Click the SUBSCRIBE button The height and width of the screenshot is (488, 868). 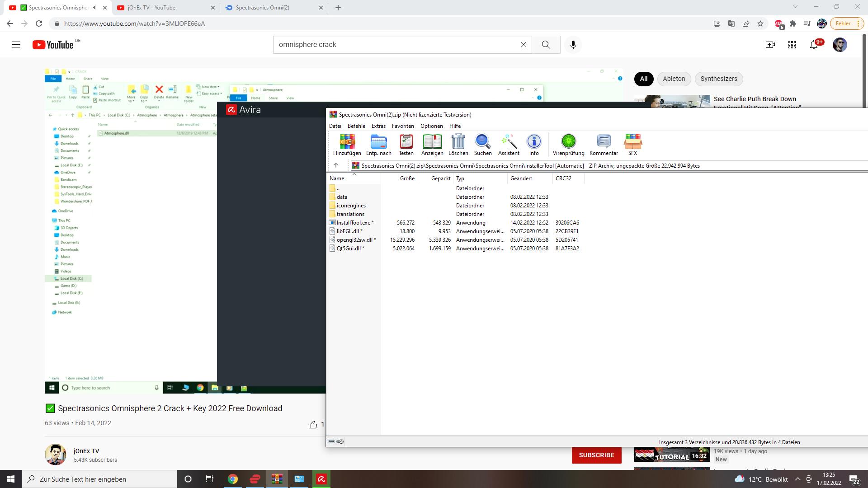pyautogui.click(x=596, y=455)
